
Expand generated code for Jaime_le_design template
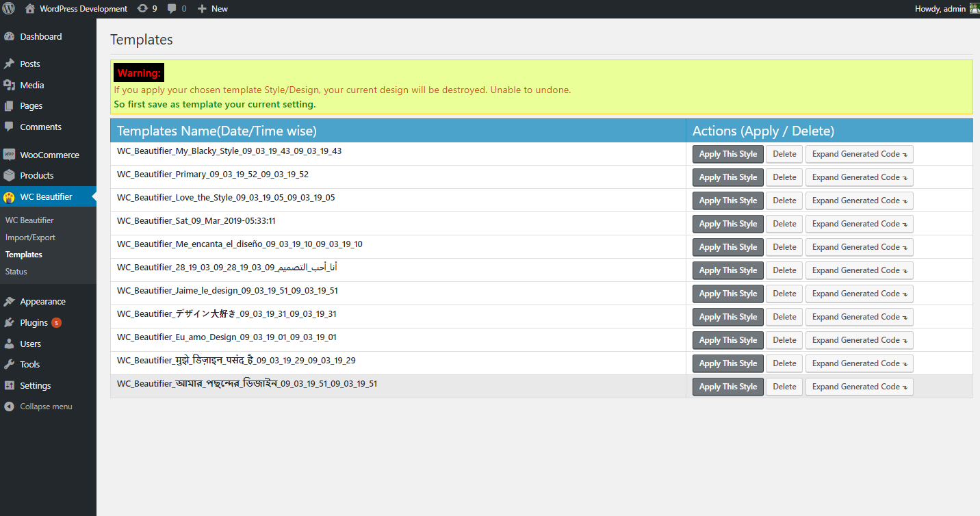pyautogui.click(x=860, y=294)
